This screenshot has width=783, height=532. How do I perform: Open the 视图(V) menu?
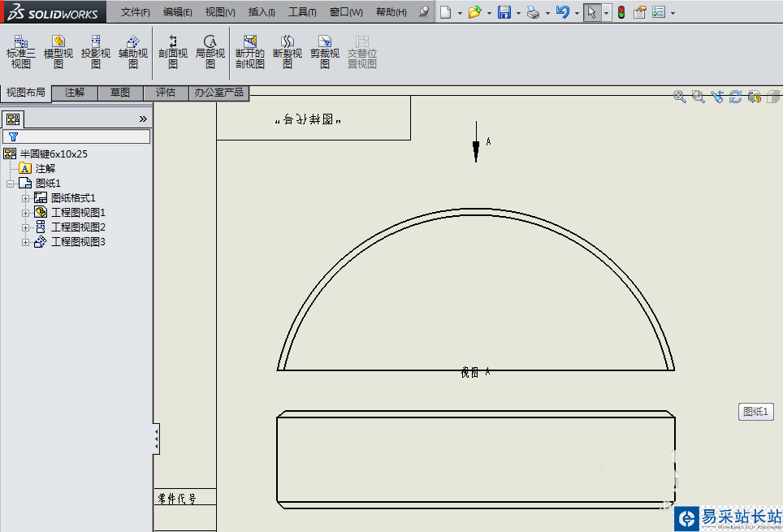[220, 12]
